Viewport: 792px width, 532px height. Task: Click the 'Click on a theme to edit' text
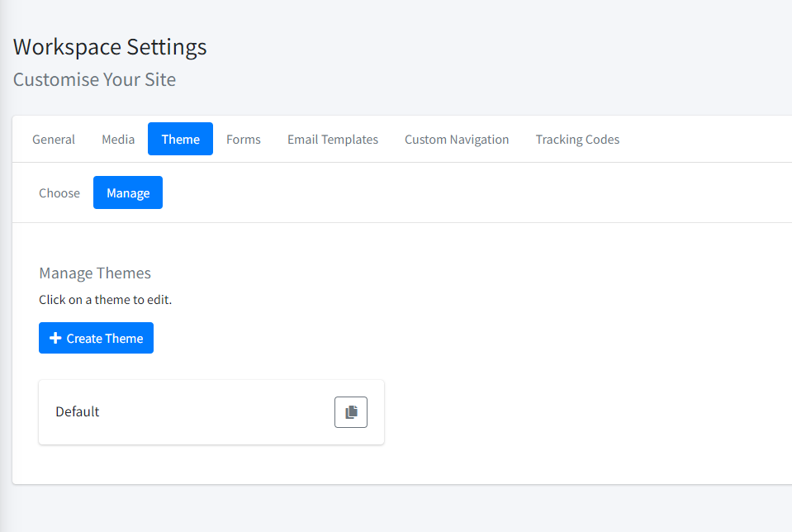(105, 300)
